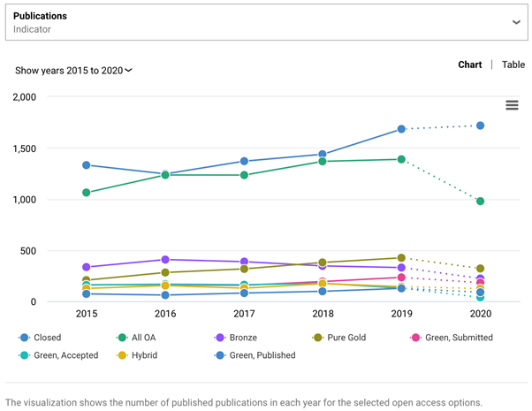
Task: Open the Show years 2015 to 2020 selector
Action: [73, 70]
